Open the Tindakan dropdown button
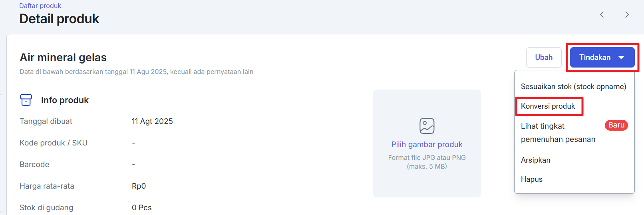 [602, 58]
